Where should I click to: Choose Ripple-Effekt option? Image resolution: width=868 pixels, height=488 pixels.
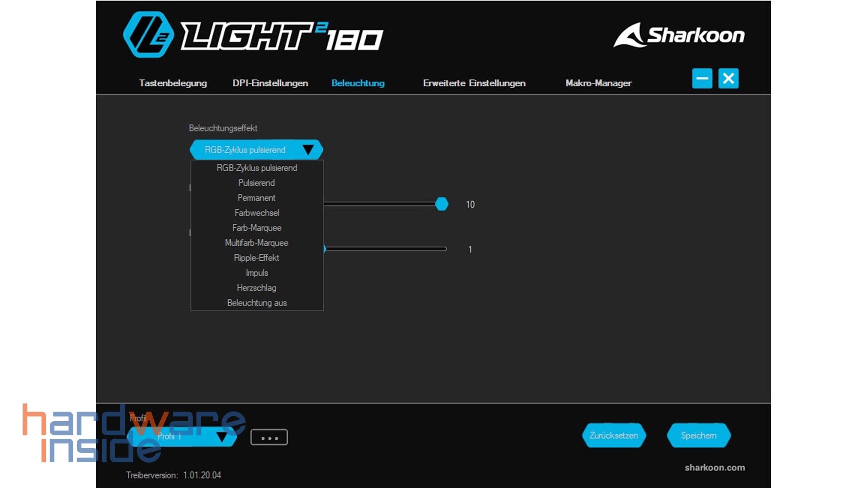pyautogui.click(x=257, y=258)
